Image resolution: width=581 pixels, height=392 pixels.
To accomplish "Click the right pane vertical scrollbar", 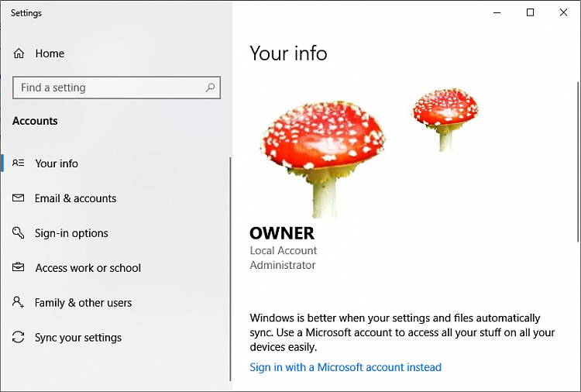I will pos(578,162).
